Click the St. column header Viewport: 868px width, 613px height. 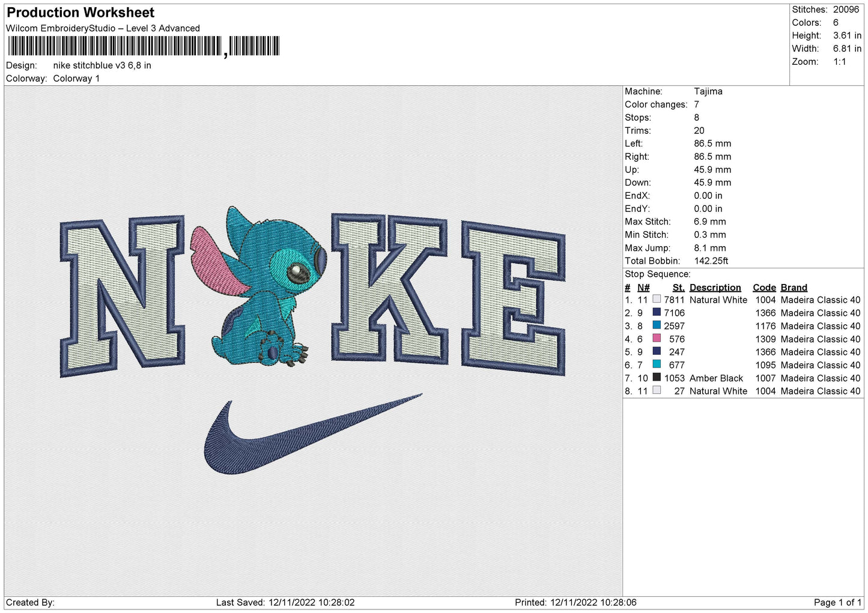[678, 288]
